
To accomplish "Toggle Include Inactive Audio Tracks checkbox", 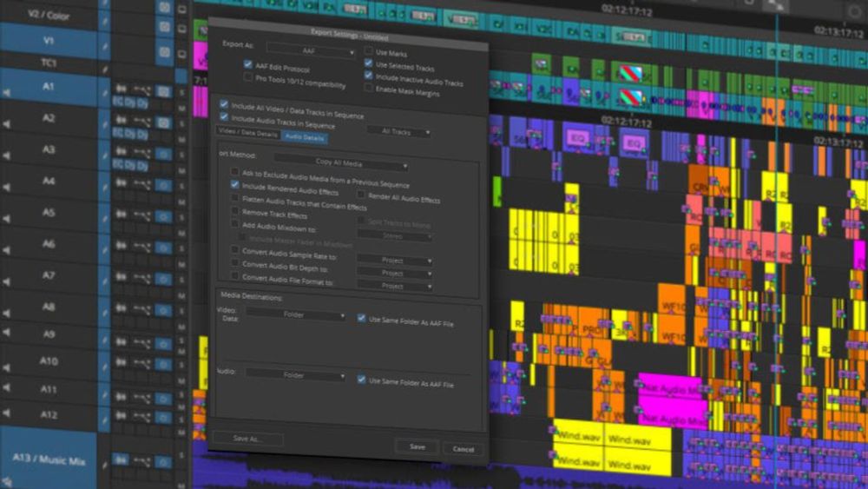I will [x=368, y=75].
